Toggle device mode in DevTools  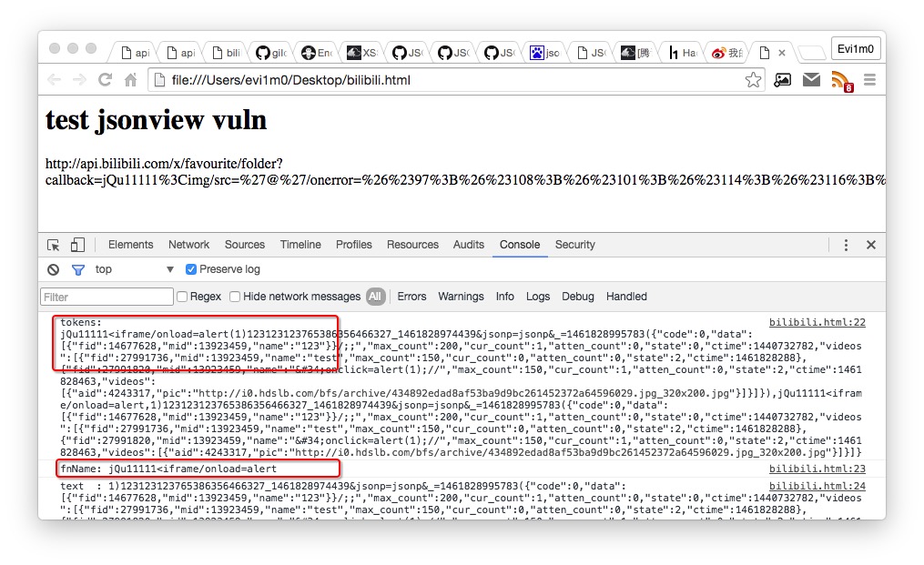[77, 245]
